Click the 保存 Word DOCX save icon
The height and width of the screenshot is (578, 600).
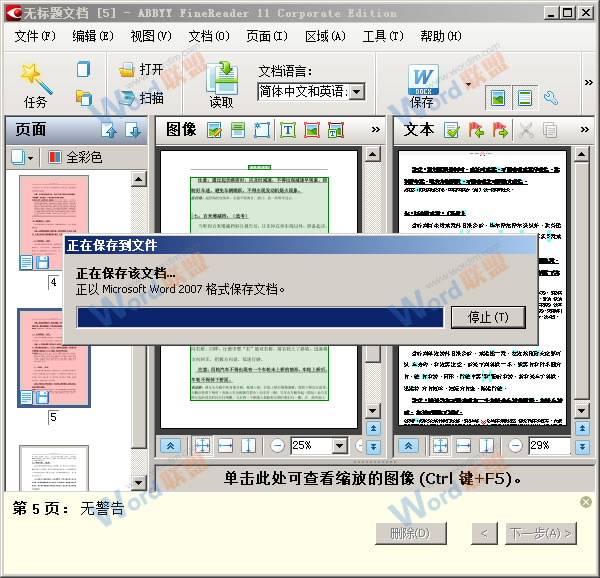coord(422,86)
